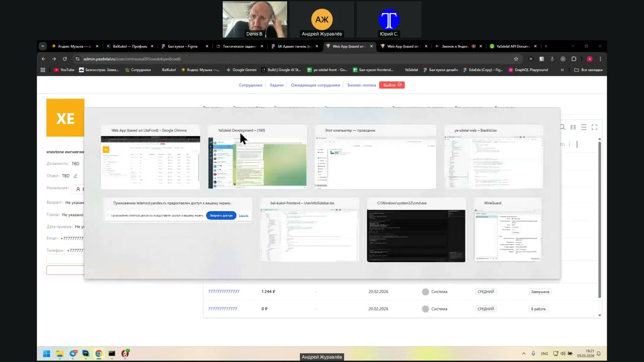
Task: Open the Chrome extensions puzzle icon
Action: pyautogui.click(x=574, y=59)
